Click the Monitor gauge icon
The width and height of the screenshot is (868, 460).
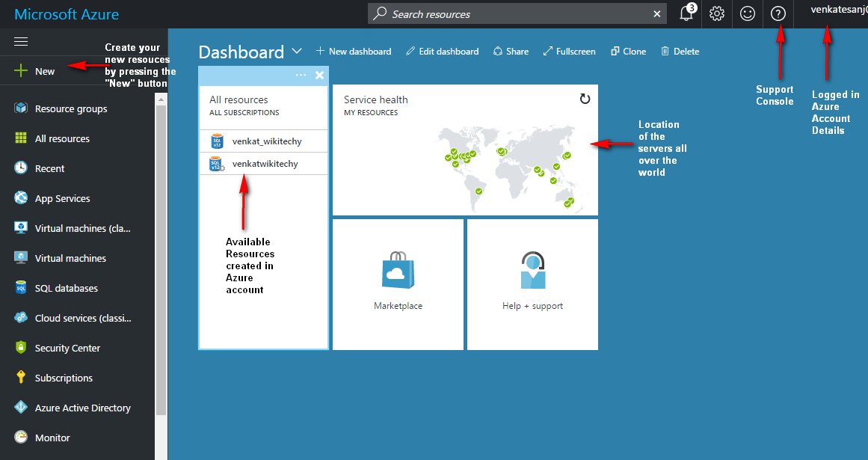click(21, 437)
